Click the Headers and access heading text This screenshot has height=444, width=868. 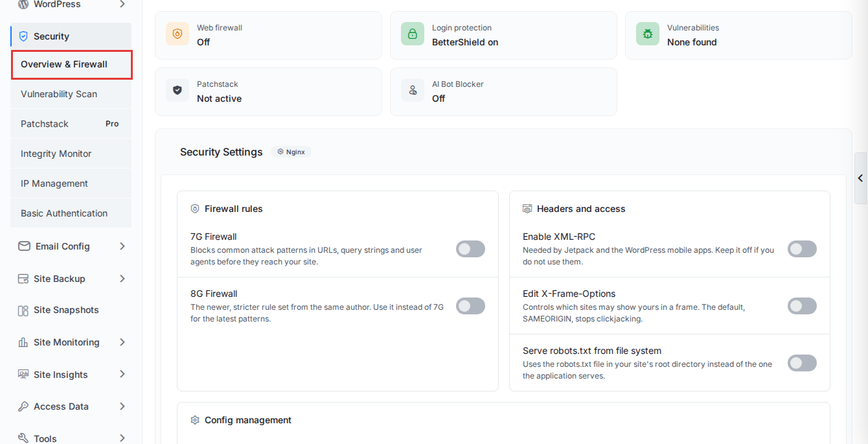click(581, 209)
